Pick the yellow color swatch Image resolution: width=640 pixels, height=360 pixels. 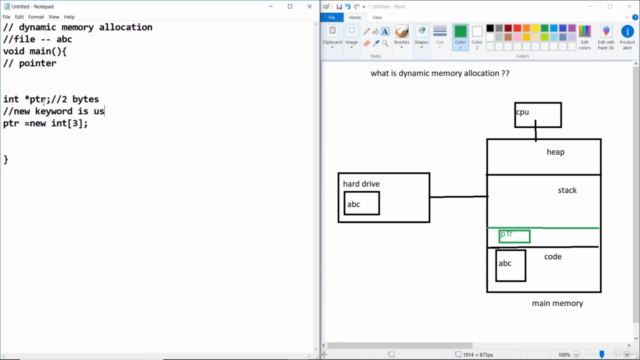tap(536, 28)
